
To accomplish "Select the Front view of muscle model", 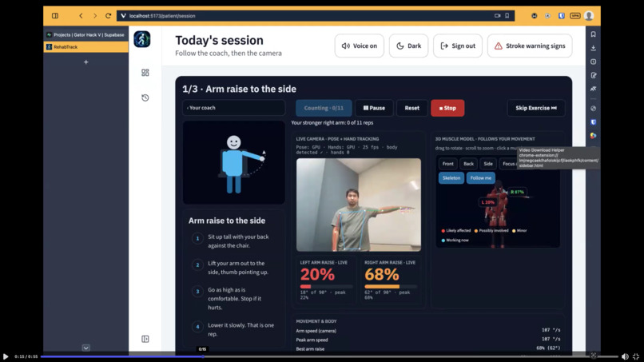I will click(447, 164).
